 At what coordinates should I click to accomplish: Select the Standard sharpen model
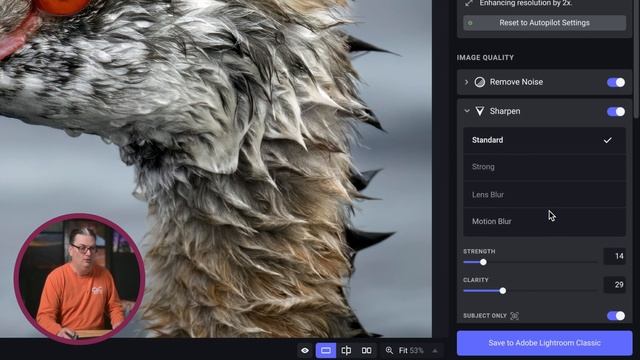[x=544, y=140]
